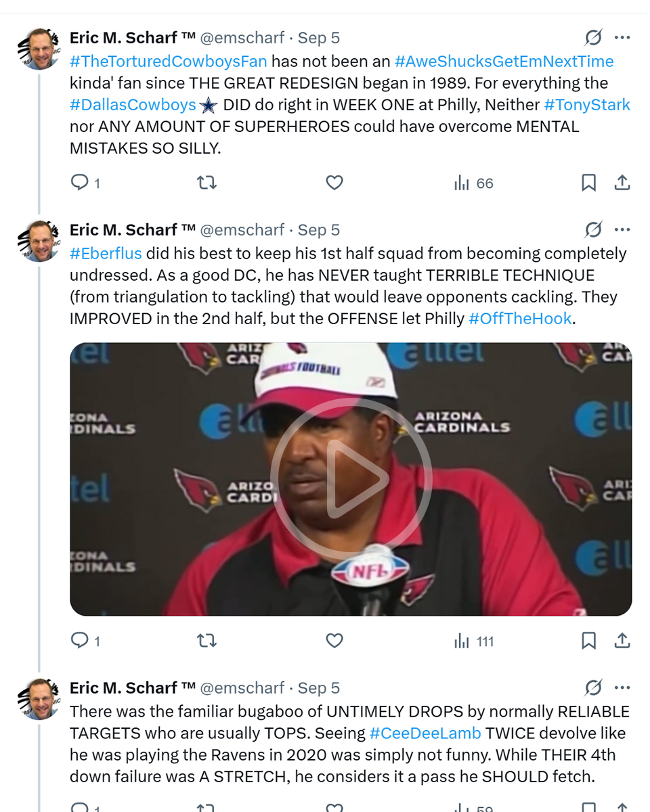Reply to the #Eberflus tweet
This screenshot has width=650, height=812.
pyautogui.click(x=80, y=641)
